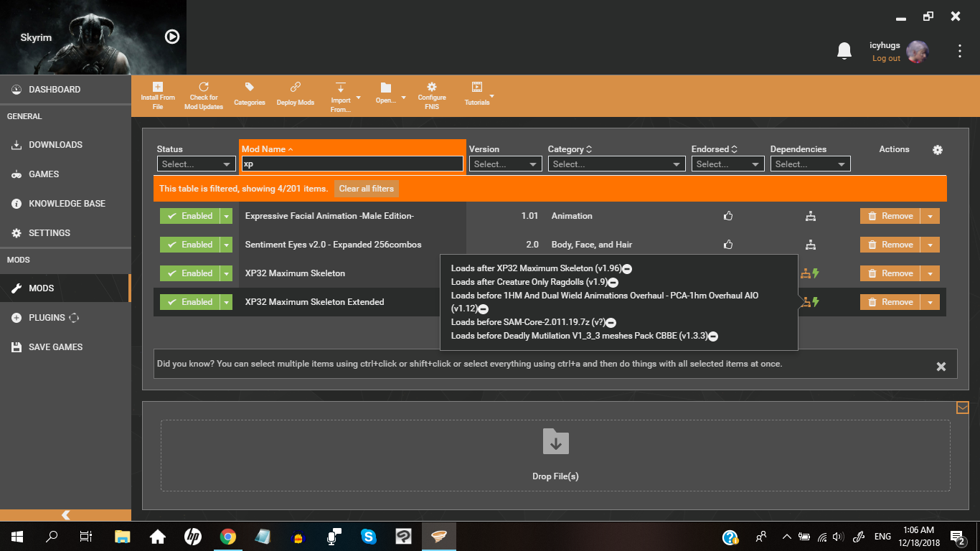
Task: Select the Mods section in sidebar
Action: tap(65, 288)
